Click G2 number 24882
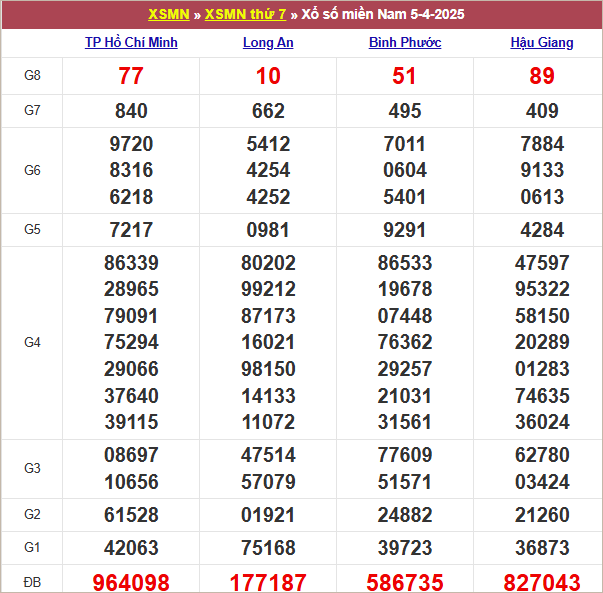The height and width of the screenshot is (593, 603). 405,516
